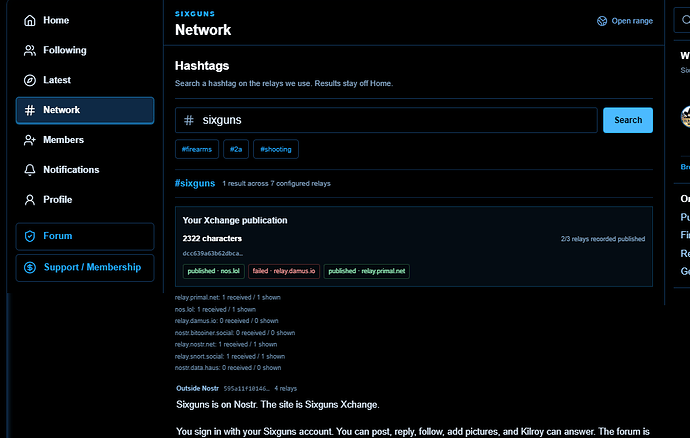This screenshot has height=438, width=690.
Task: Click the Open range globe icon
Action: (602, 21)
